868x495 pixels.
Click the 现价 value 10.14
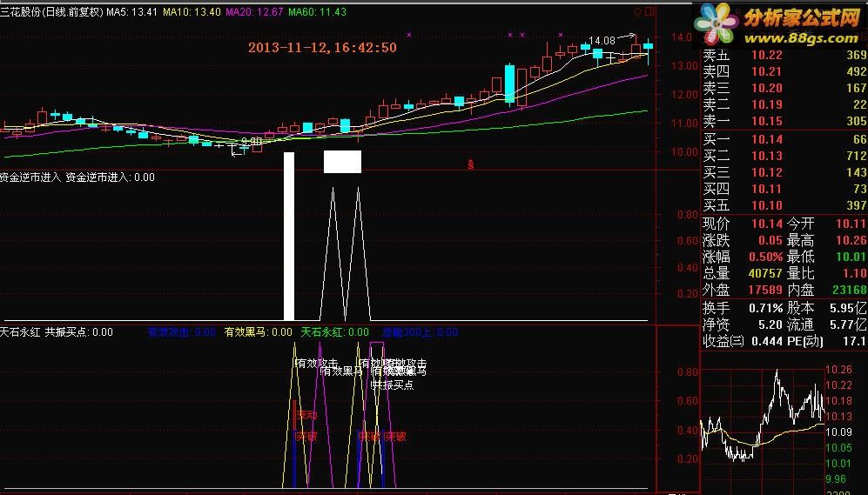point(767,224)
